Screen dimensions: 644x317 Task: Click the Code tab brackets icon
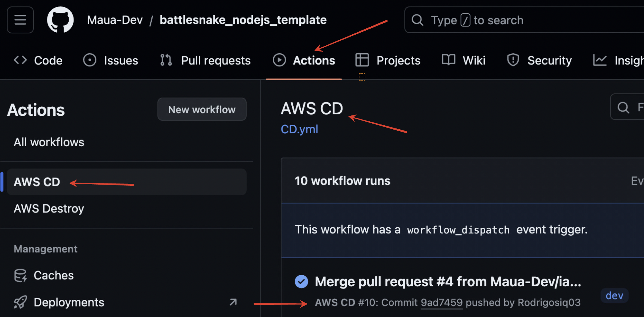pyautogui.click(x=20, y=60)
